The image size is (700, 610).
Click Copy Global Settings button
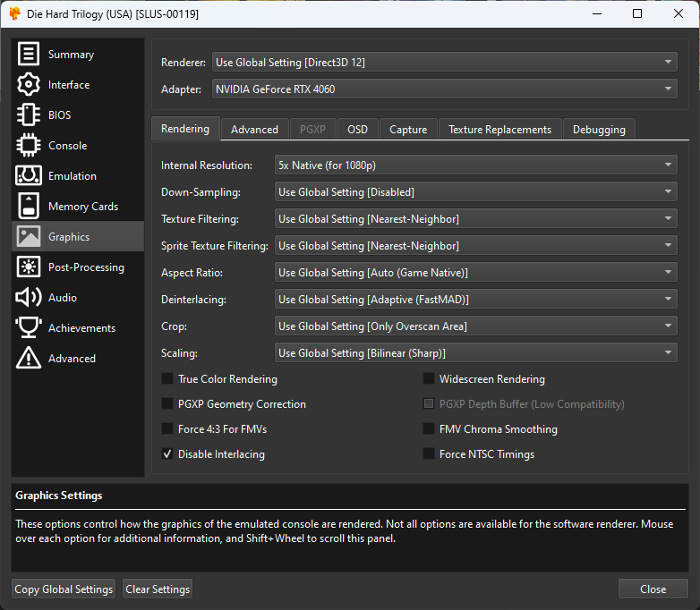(64, 589)
